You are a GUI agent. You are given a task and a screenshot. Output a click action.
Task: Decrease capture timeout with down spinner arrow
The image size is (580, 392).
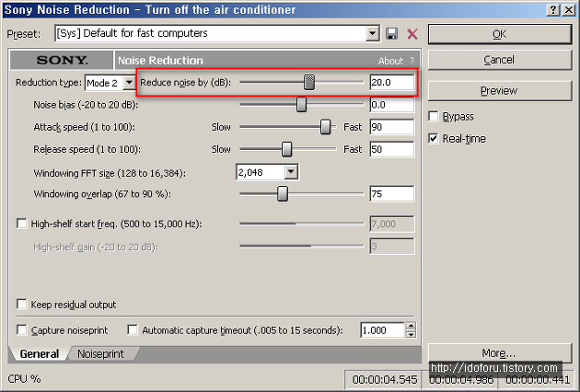tap(411, 334)
